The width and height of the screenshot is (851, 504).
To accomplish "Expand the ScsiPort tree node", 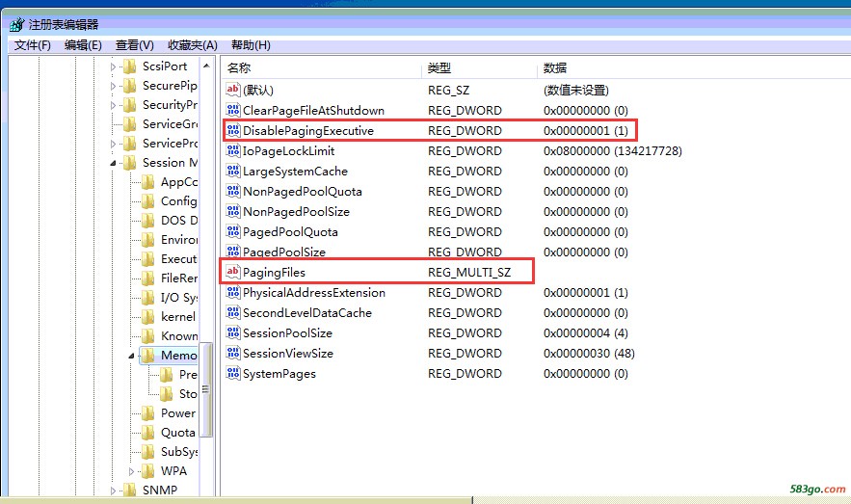I will 114,66.
